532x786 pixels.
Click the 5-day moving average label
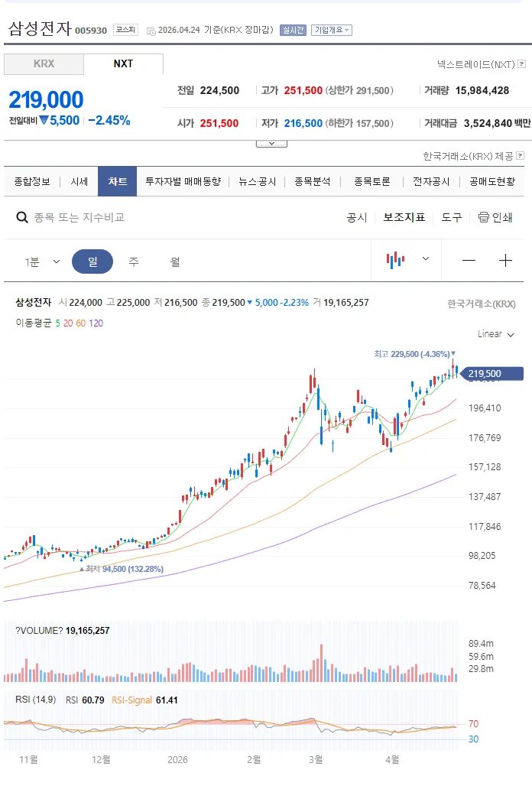click(x=57, y=323)
